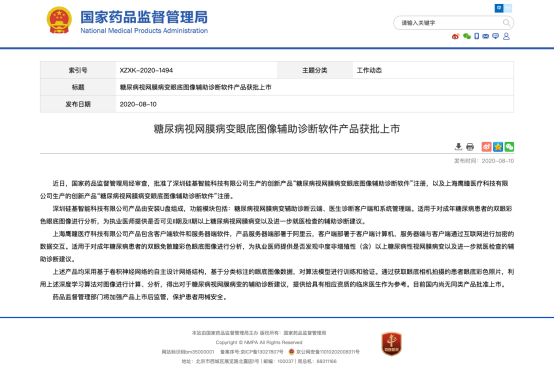Click the Copyright NMPA footer line
This screenshot has width=554, height=379.
click(x=259, y=342)
